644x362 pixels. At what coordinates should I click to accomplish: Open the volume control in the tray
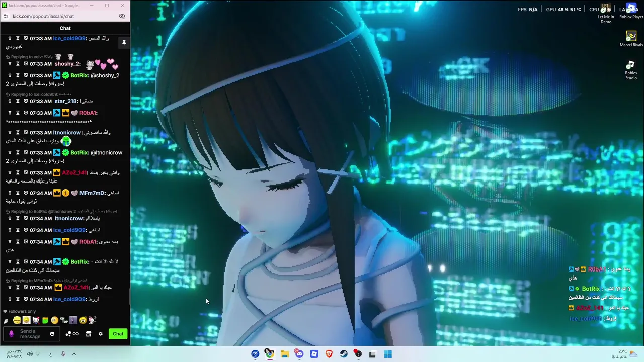coord(29,354)
